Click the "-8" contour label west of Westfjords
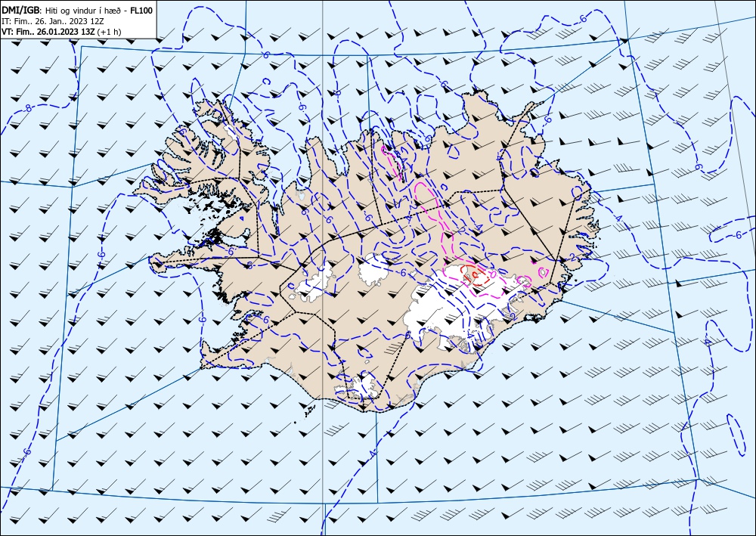756x536 pixels. click(29, 109)
